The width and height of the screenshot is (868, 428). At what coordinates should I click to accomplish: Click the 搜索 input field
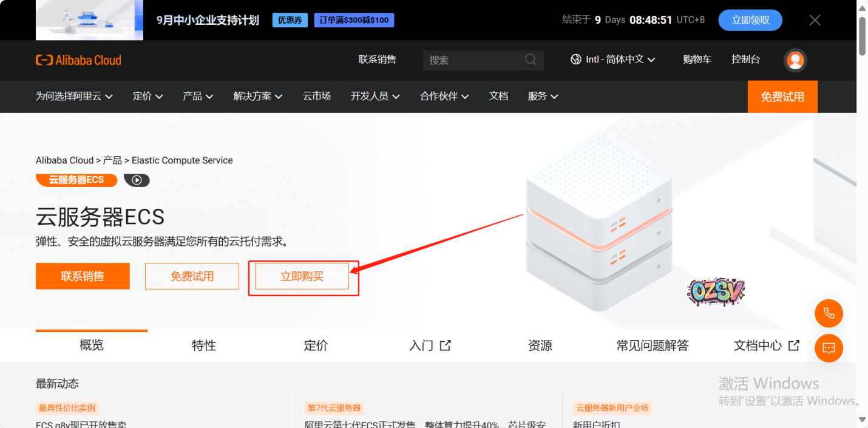[473, 60]
